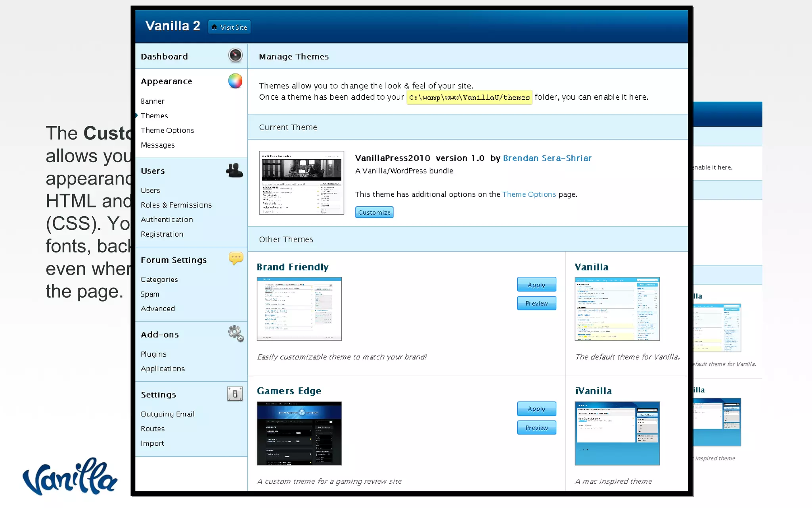
Task: Select Themes in the sidebar
Action: [154, 115]
